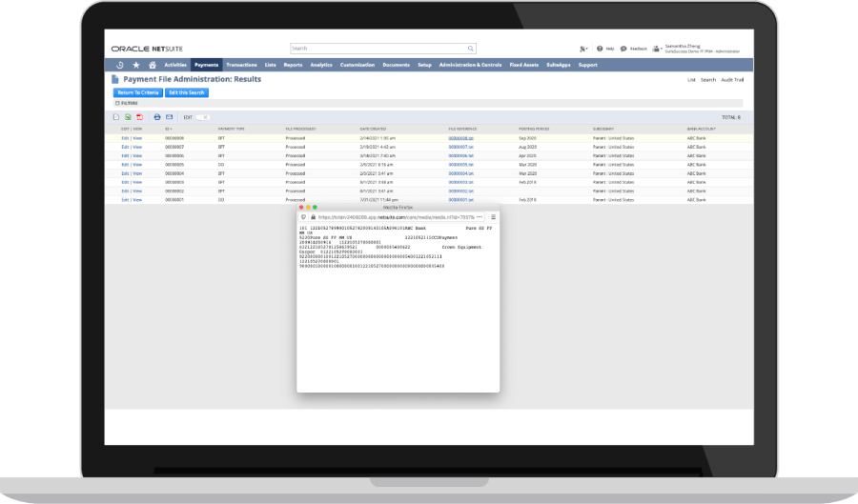Click the Sep 2020 posting period cell
This screenshot has height=504, width=858.
click(x=527, y=138)
